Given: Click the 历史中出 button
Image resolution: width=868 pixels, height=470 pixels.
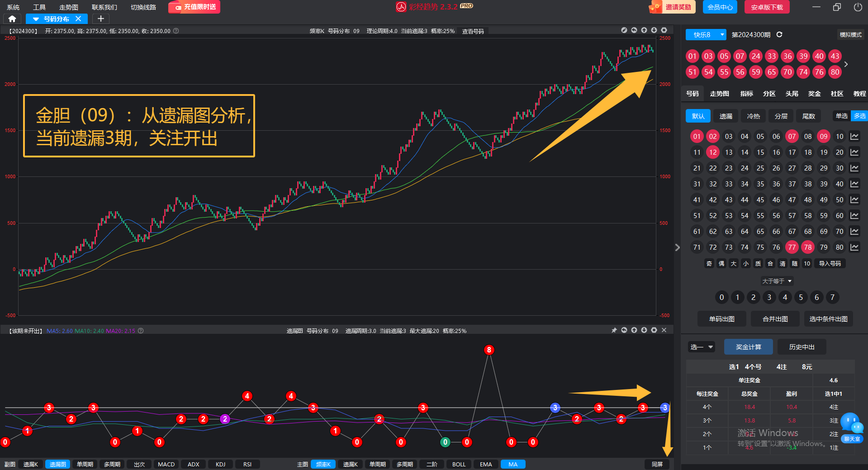Looking at the screenshot, I should (802, 347).
